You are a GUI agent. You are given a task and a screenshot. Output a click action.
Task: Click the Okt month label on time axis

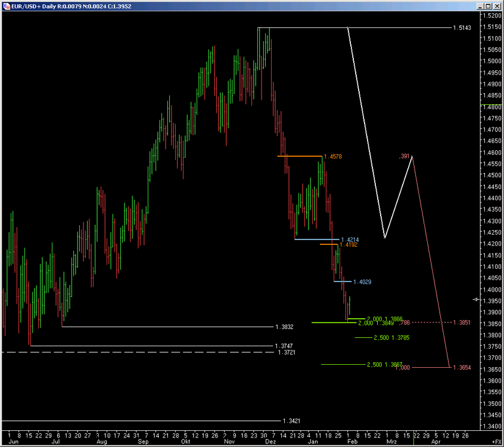pyautogui.click(x=185, y=442)
